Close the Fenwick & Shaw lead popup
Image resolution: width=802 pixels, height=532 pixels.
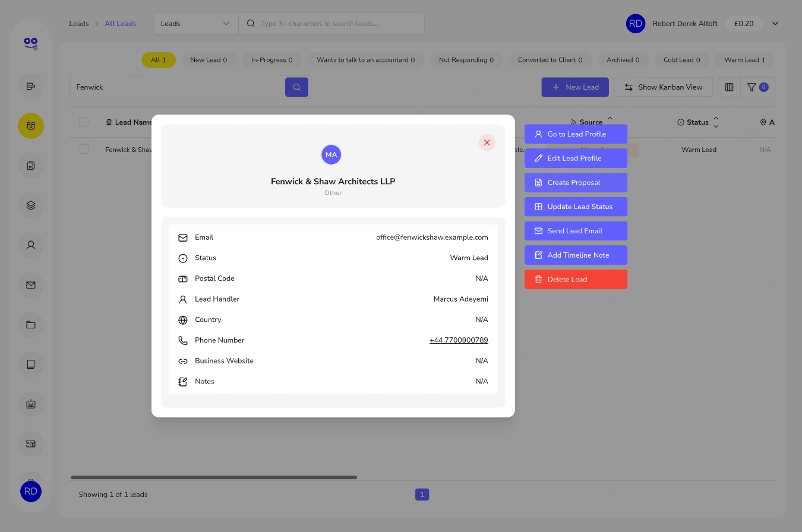click(x=487, y=142)
